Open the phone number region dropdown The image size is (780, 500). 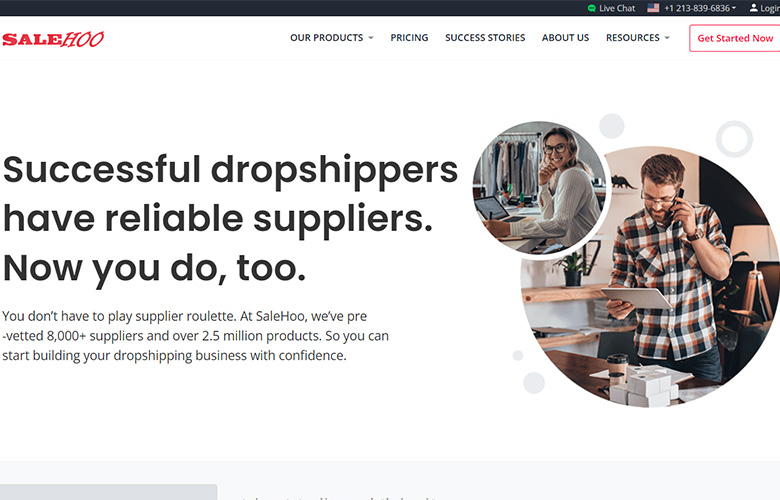coord(734,8)
